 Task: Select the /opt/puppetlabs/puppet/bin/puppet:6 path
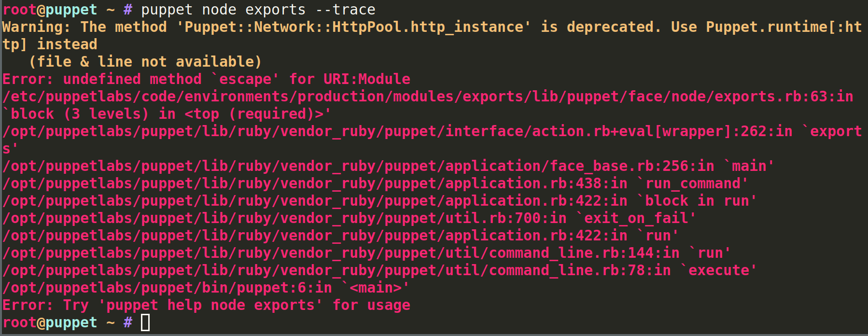(x=154, y=288)
